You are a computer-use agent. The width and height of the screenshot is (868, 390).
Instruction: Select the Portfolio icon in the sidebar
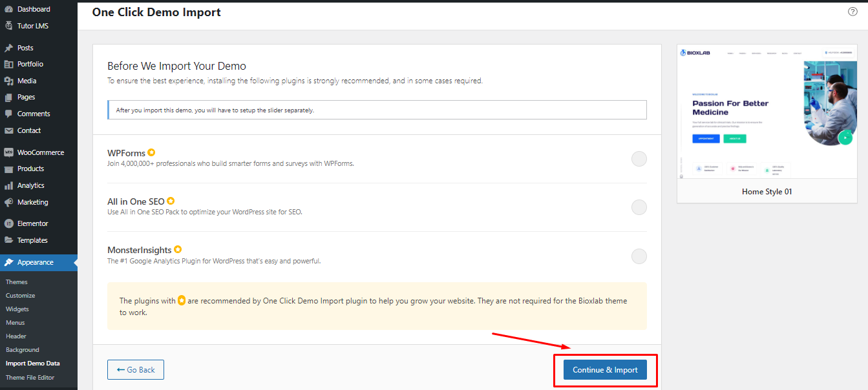tap(8, 64)
